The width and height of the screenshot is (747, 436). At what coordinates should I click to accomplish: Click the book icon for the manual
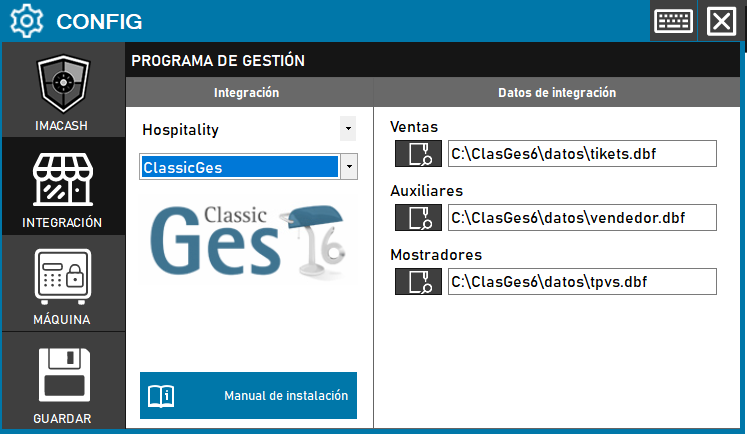(x=161, y=395)
